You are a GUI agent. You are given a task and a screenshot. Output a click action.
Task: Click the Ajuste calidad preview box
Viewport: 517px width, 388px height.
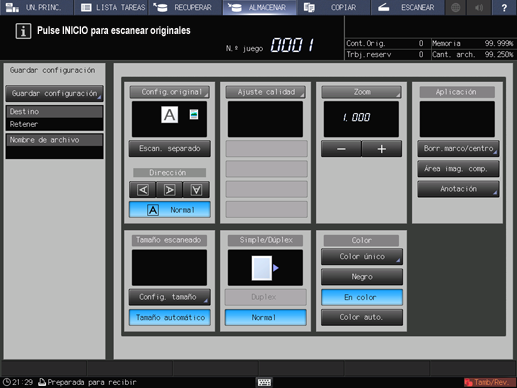265,119
